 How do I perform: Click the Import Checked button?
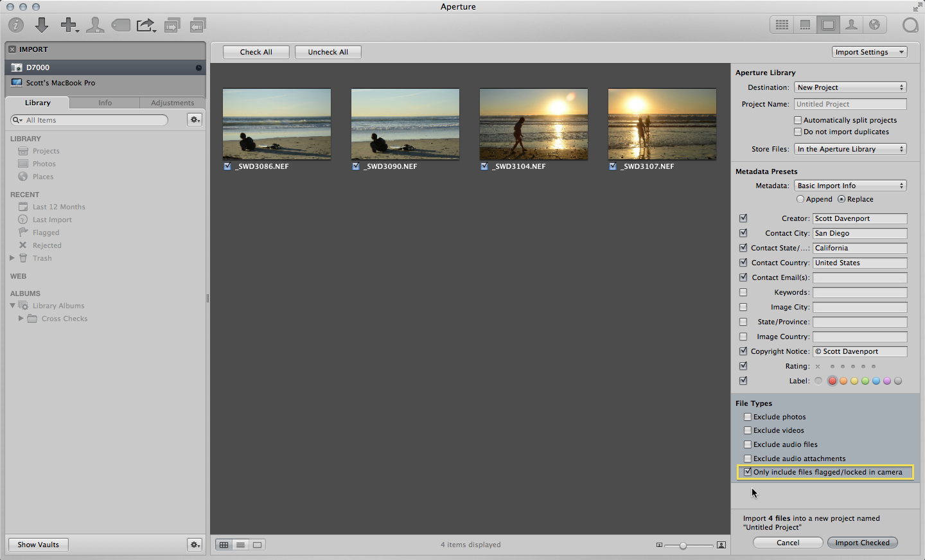863,543
